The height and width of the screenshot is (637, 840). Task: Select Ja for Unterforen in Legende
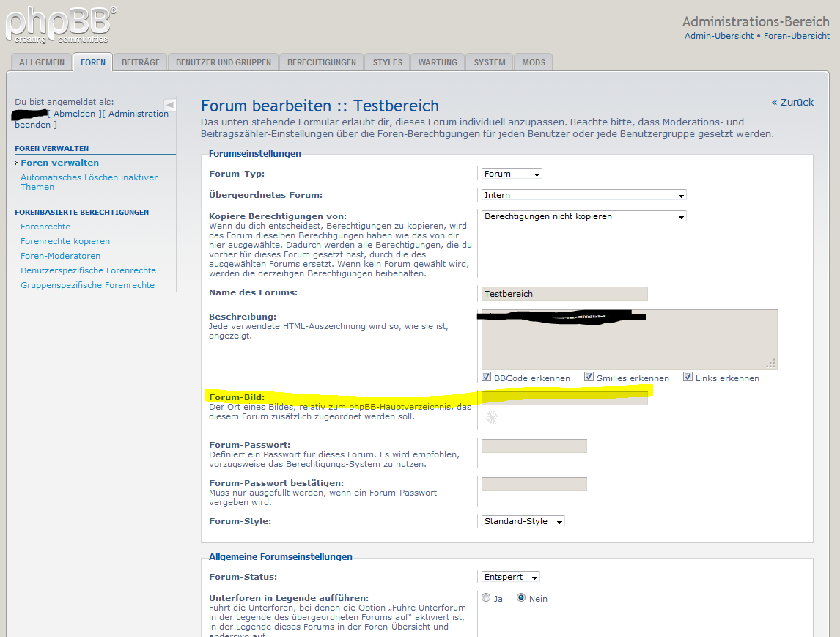(x=486, y=597)
